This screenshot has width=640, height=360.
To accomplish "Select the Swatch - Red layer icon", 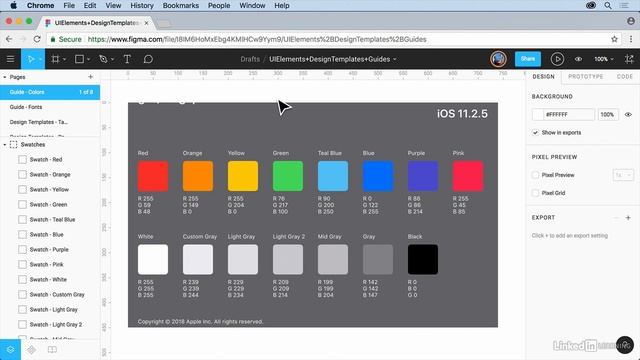I will click(22, 160).
